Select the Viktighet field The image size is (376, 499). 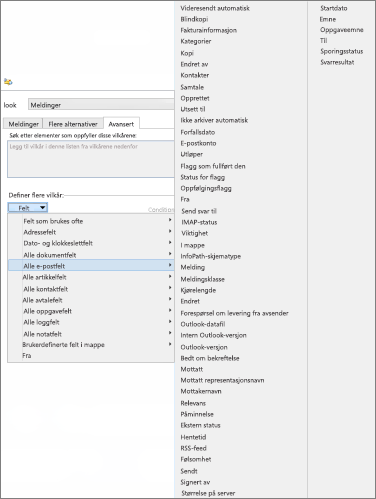[195, 233]
